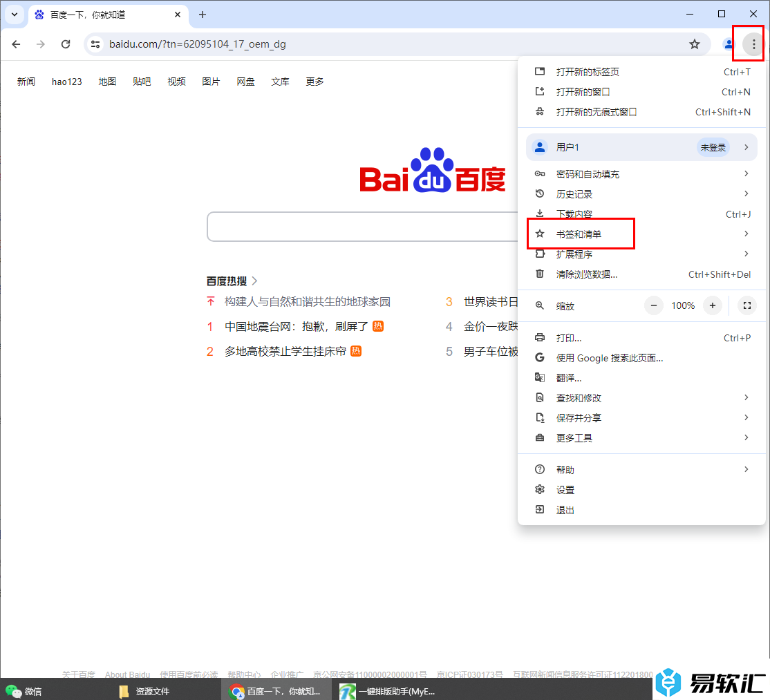Expand 密码和自动填充 submenu
This screenshot has width=770, height=700.
(641, 173)
